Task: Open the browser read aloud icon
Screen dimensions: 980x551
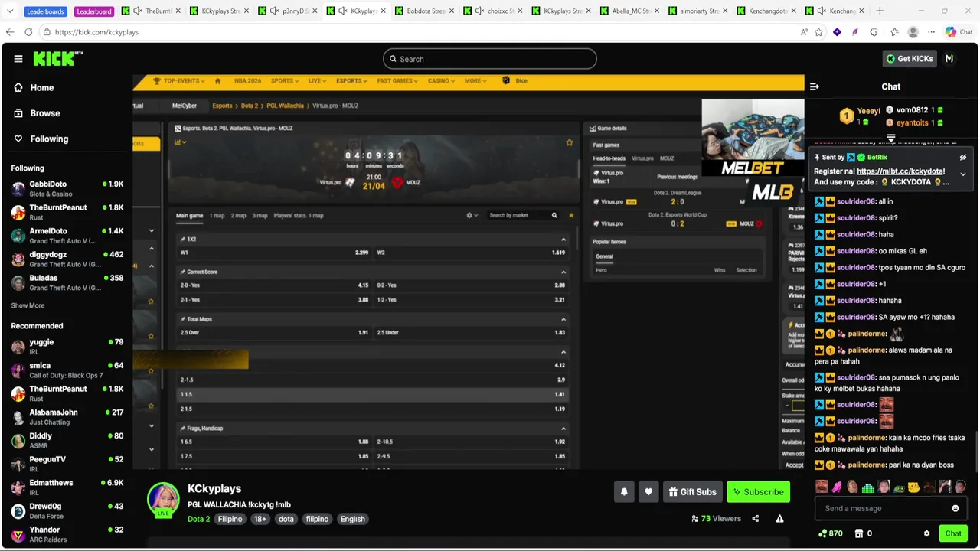Action: click(804, 32)
